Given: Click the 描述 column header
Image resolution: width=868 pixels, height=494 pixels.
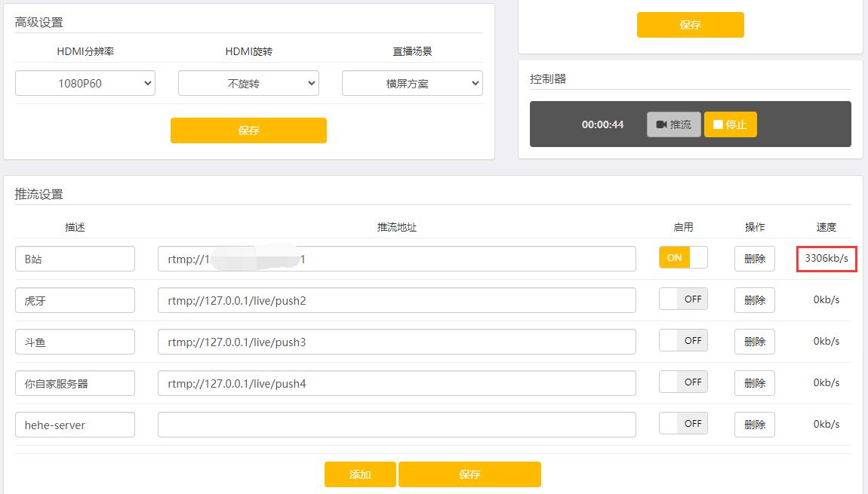Looking at the screenshot, I should [x=75, y=227].
